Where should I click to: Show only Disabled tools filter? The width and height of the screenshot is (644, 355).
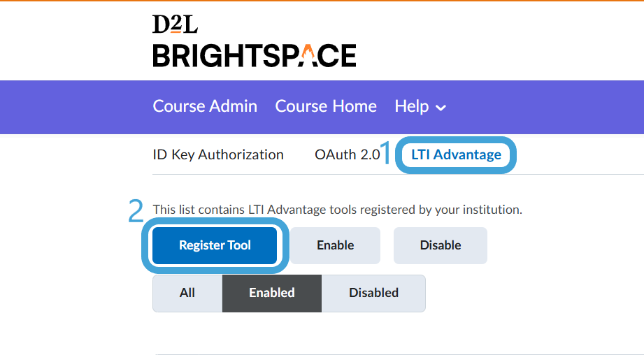coord(373,293)
